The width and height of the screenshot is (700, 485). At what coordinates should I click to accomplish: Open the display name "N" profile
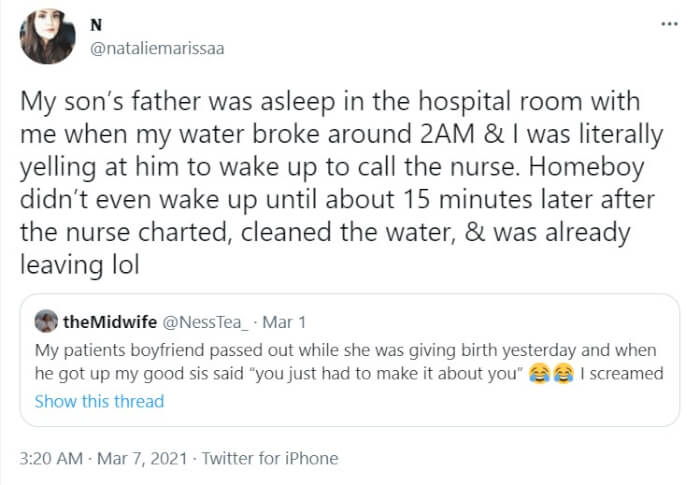pyautogui.click(x=96, y=25)
